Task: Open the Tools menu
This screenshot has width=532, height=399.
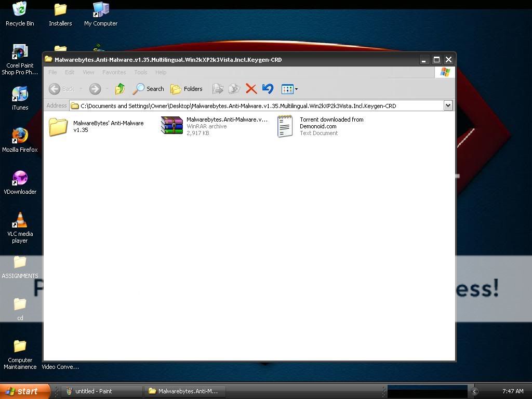Action: [140, 72]
